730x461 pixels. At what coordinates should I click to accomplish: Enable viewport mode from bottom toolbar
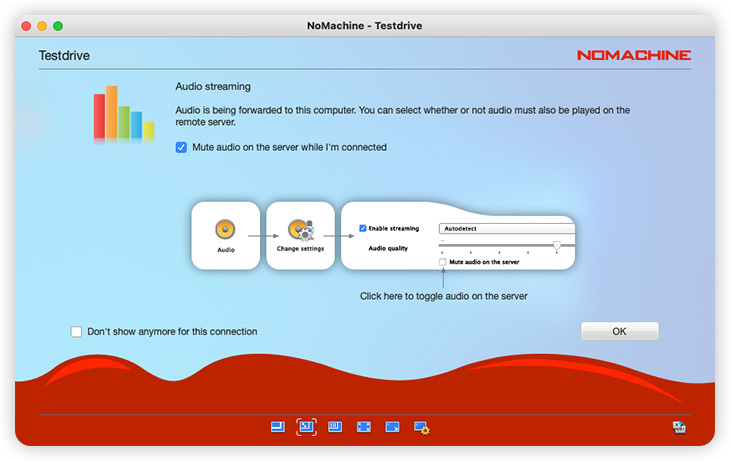point(335,427)
